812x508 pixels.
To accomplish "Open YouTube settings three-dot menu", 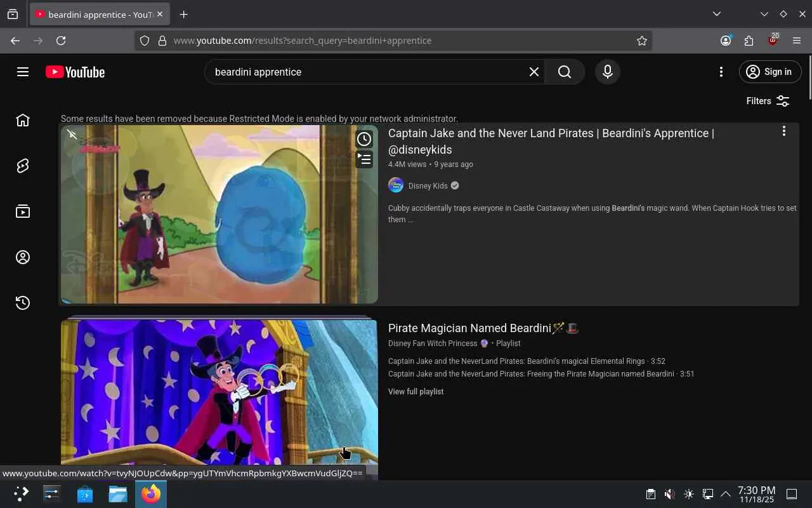I will click(721, 72).
